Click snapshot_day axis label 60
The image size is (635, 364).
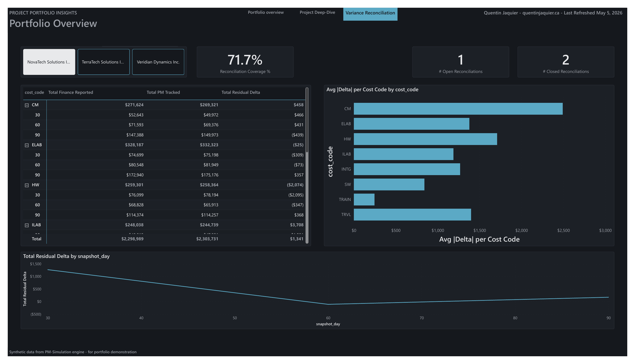[x=328, y=318]
